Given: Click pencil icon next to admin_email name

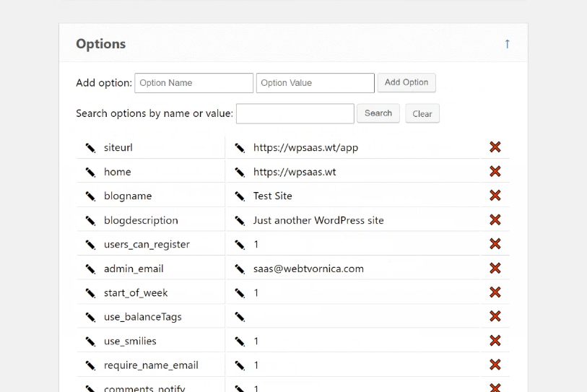Looking at the screenshot, I should tap(90, 269).
